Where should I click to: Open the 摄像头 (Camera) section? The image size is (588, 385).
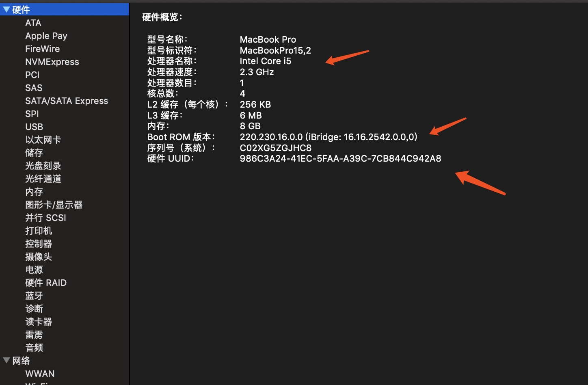click(x=39, y=257)
